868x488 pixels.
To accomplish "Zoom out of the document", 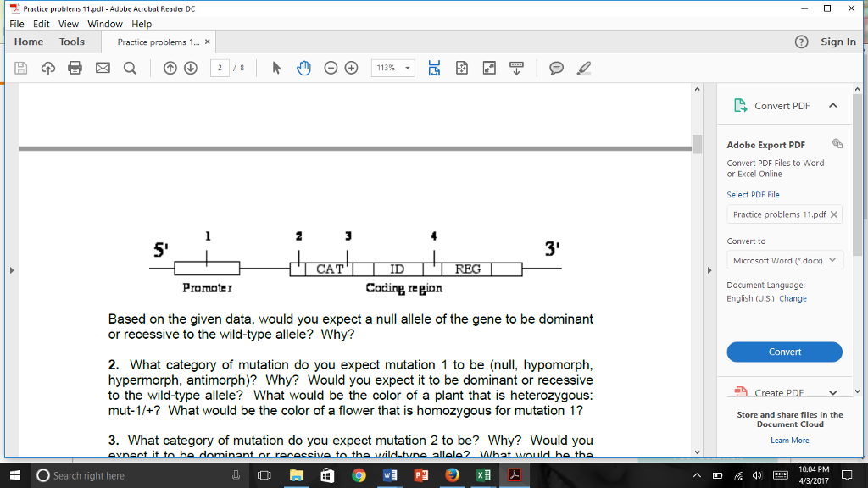I will point(330,68).
